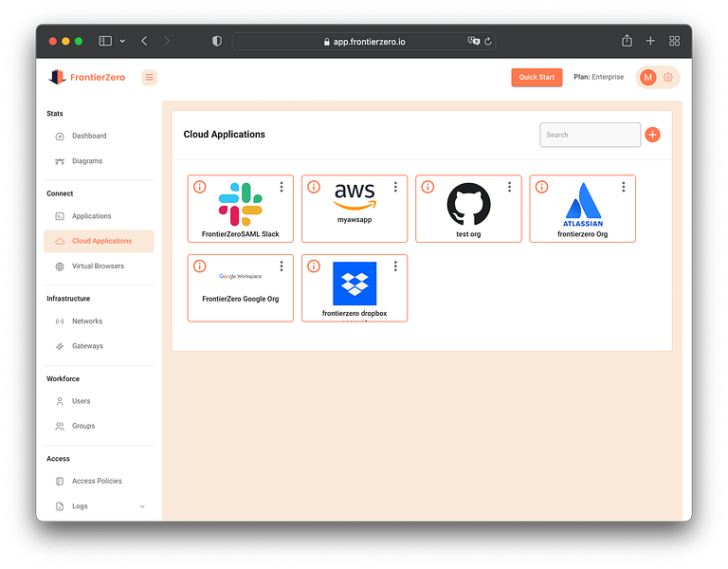Click the Dropbox logo thumbnail
The height and width of the screenshot is (569, 728).
pos(355,284)
